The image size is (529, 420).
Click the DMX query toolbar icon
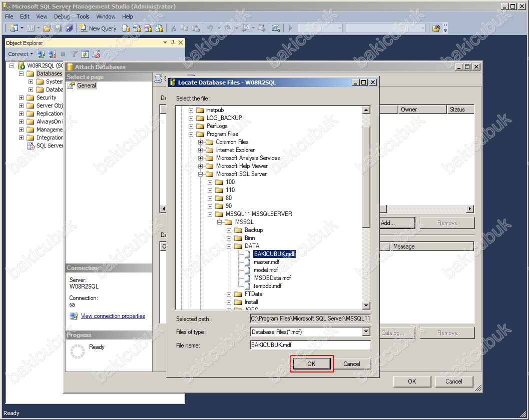coord(148,28)
